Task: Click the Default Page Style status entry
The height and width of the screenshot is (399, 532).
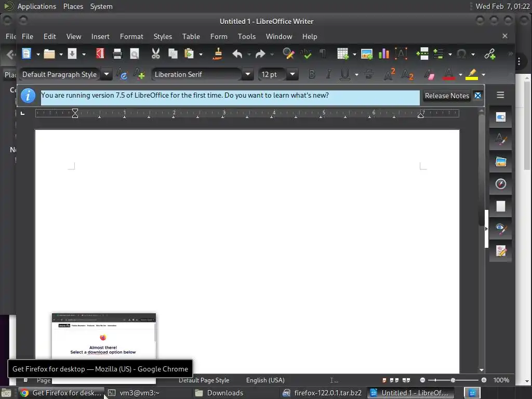Action: tap(204, 380)
